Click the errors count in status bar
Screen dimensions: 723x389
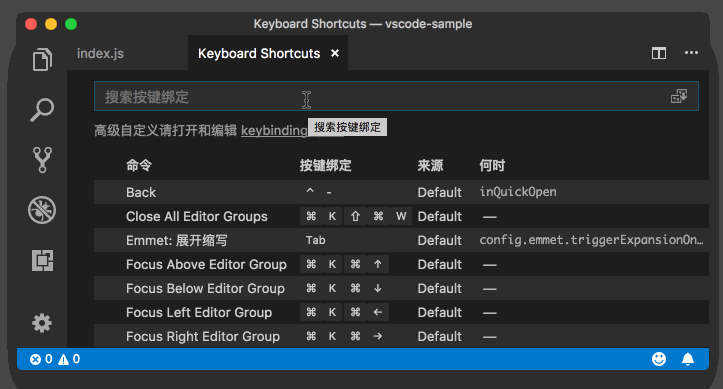coord(41,359)
